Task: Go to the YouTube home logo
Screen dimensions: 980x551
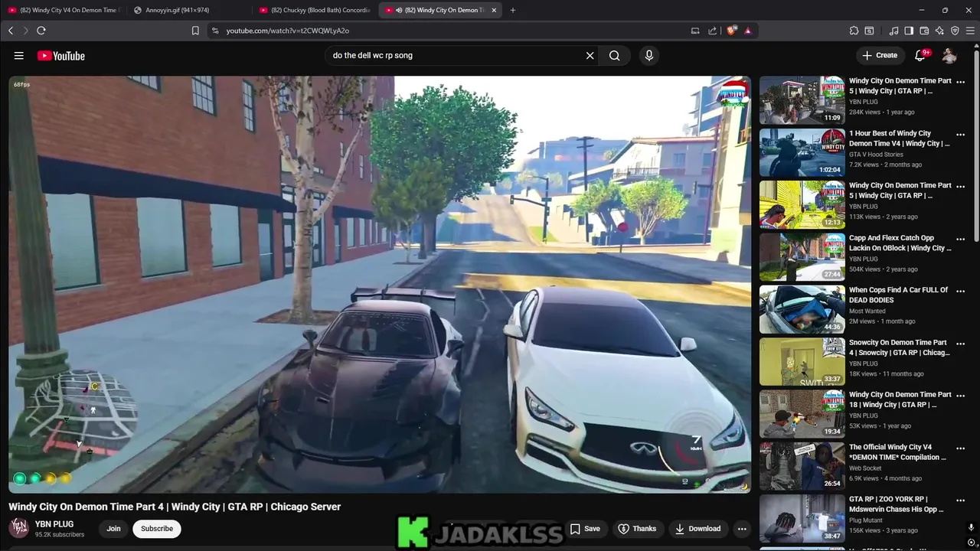Action: tap(60, 56)
